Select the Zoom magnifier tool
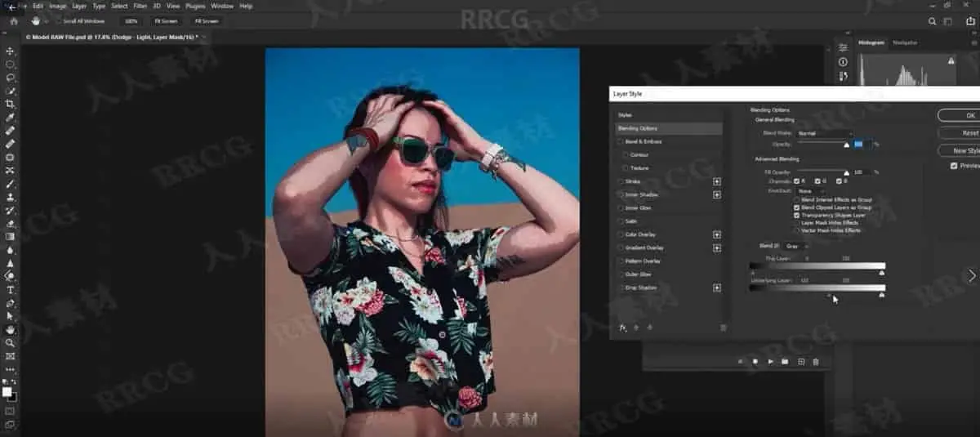Viewport: 980px width, 437px height. (11, 342)
